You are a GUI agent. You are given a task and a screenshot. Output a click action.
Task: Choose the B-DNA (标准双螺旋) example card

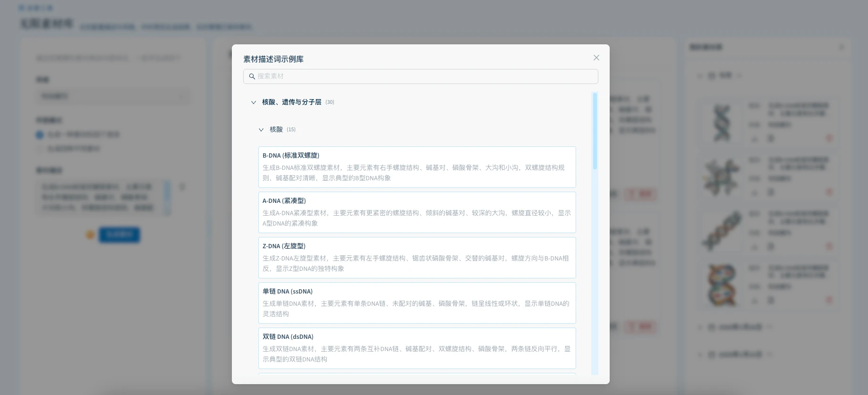417,167
